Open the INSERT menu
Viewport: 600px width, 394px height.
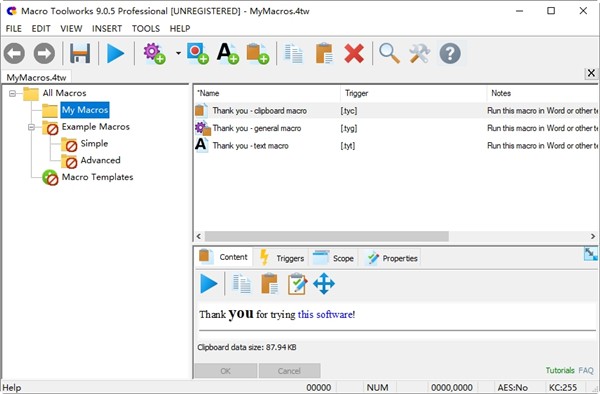(107, 29)
